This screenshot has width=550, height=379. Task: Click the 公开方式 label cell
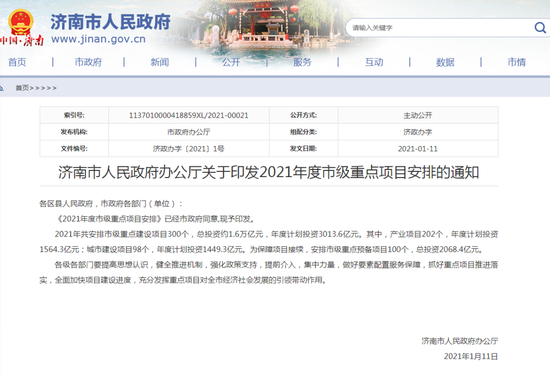(303, 115)
